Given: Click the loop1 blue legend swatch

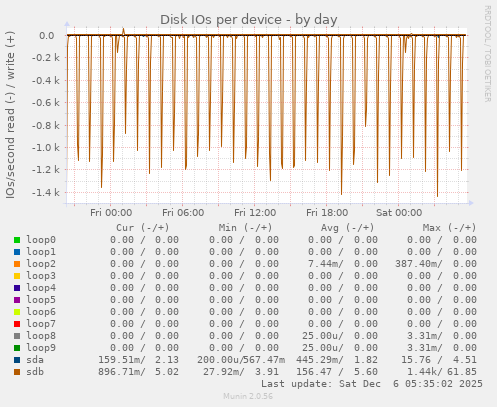Looking at the screenshot, I should click(x=17, y=252).
